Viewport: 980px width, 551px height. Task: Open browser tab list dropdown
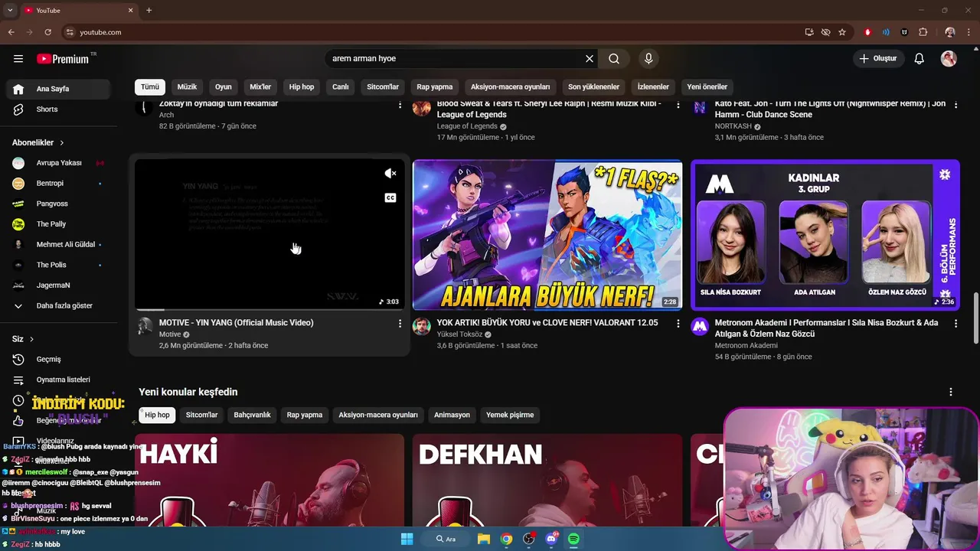point(10,10)
